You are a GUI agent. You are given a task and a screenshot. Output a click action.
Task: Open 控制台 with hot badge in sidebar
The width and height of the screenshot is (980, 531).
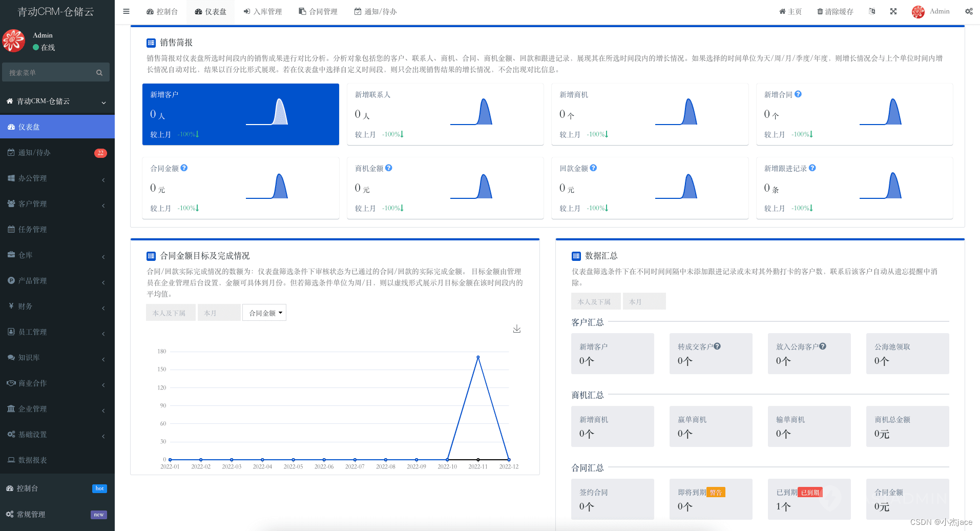[x=57, y=488]
